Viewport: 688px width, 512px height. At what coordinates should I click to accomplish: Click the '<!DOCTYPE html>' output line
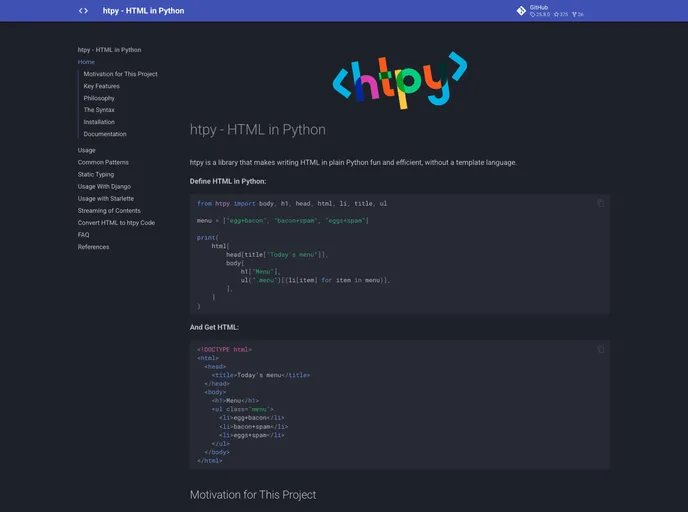pyautogui.click(x=224, y=350)
